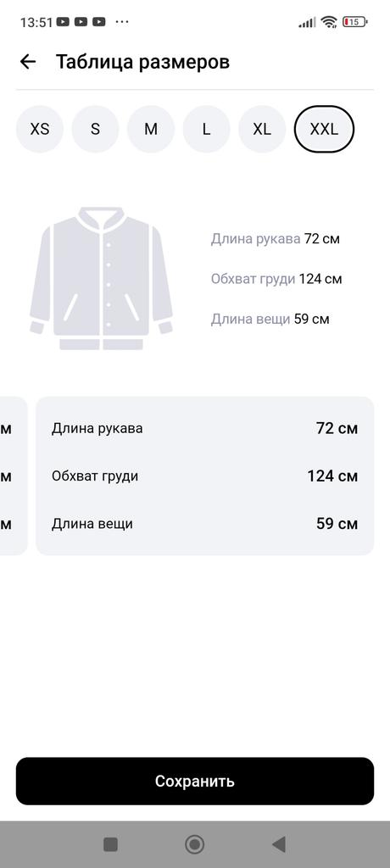390x868 pixels.
Task: Tap the partially visible previous size card
Action: (x=14, y=476)
